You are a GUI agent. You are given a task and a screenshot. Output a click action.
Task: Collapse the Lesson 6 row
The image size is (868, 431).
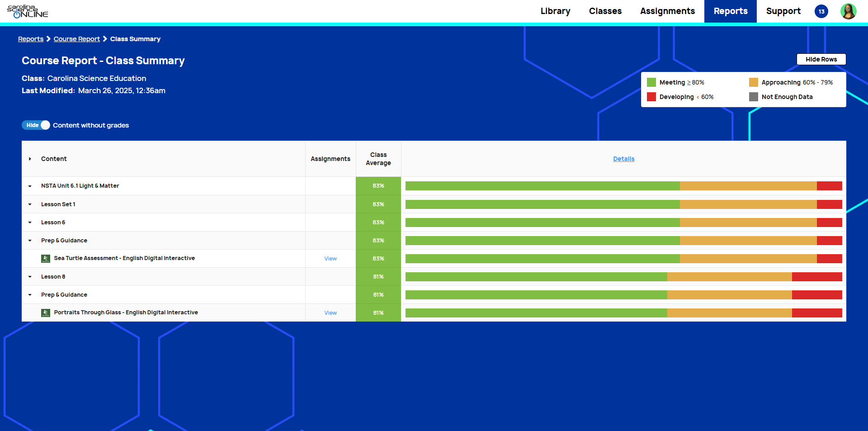pyautogui.click(x=30, y=223)
